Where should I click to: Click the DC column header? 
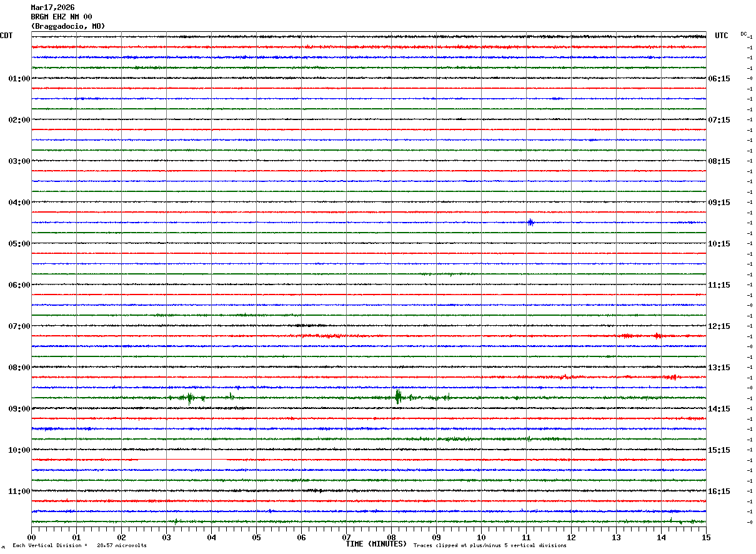744,34
